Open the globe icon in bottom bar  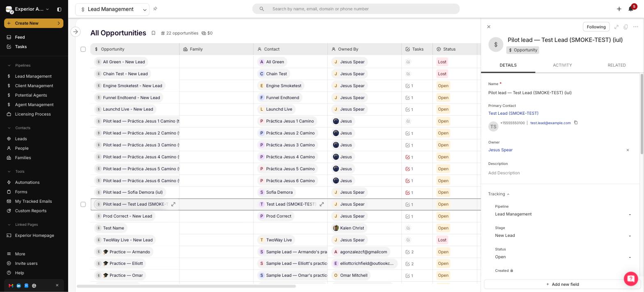pyautogui.click(x=34, y=285)
